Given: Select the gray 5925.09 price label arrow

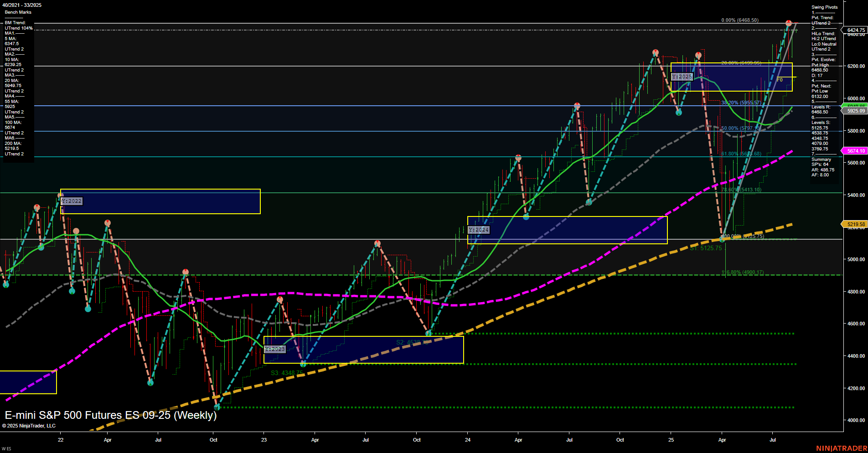Looking at the screenshot, I should tap(855, 111).
